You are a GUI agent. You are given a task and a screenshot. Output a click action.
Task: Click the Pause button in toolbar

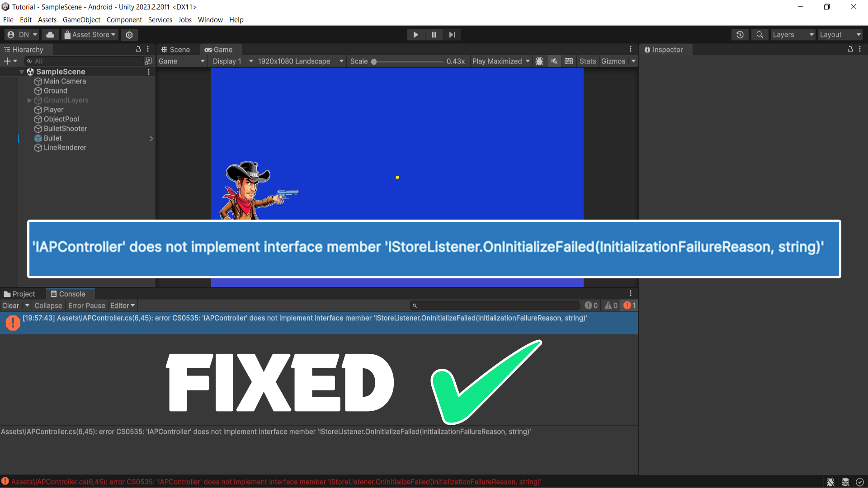[434, 35]
